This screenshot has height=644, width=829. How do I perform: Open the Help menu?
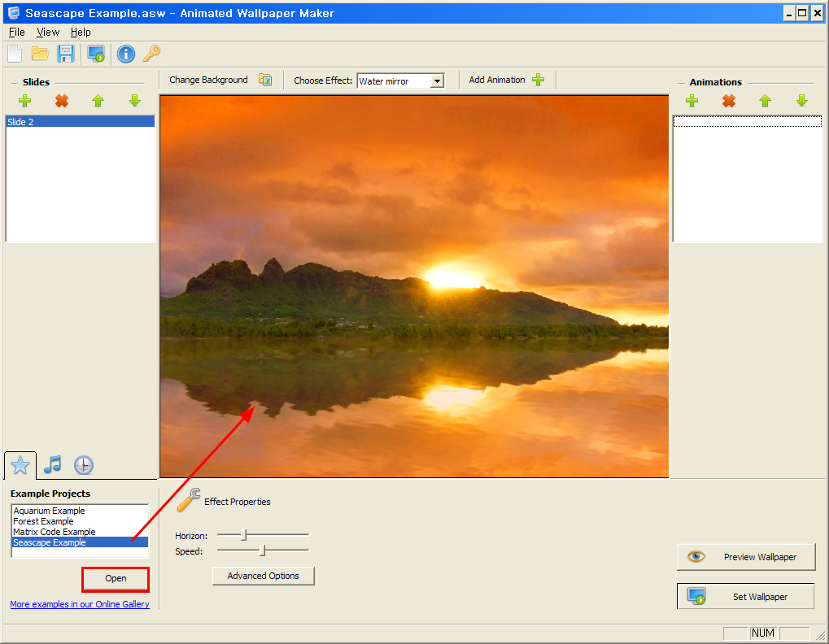[81, 33]
